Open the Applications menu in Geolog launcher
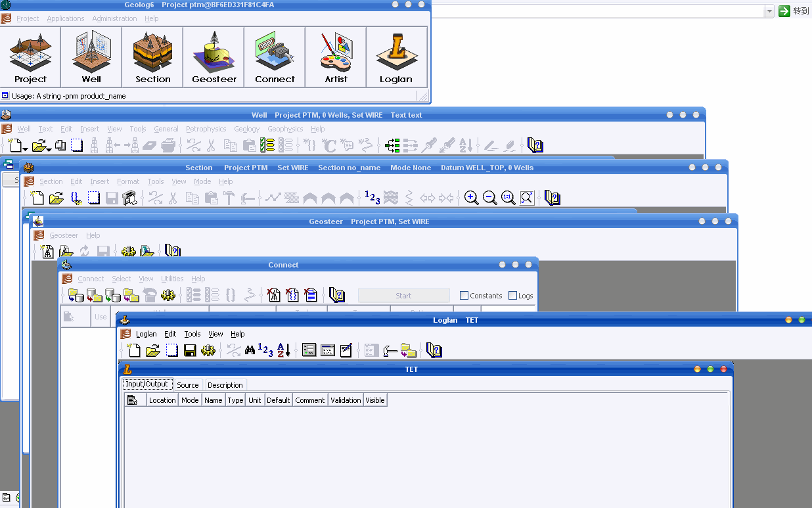The width and height of the screenshot is (812, 508). pos(66,18)
